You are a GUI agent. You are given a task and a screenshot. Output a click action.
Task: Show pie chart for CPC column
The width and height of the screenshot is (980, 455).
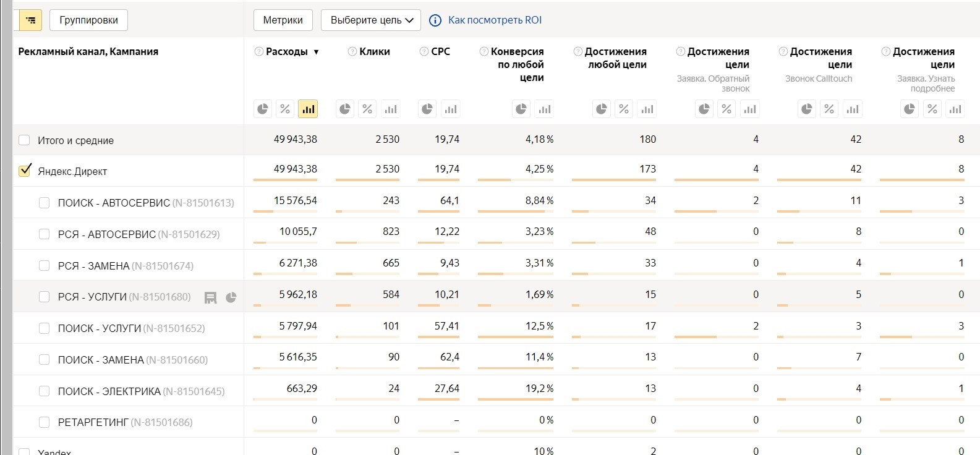pos(427,109)
